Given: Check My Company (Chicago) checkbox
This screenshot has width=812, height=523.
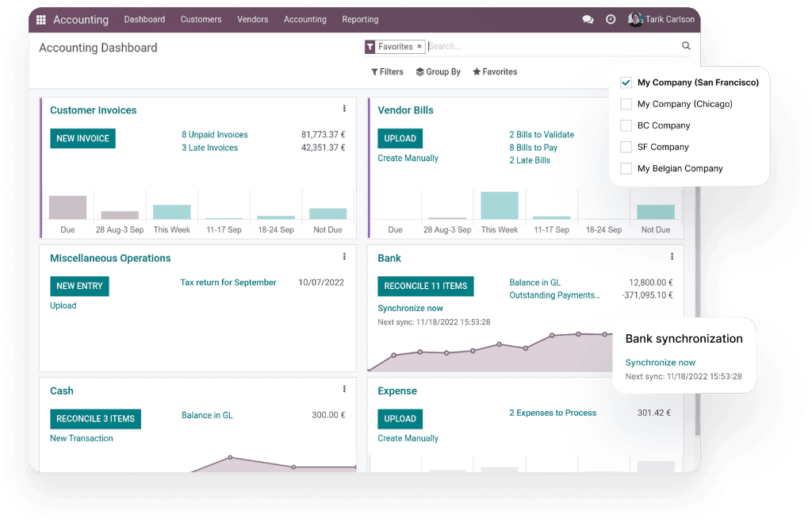Looking at the screenshot, I should coord(626,104).
